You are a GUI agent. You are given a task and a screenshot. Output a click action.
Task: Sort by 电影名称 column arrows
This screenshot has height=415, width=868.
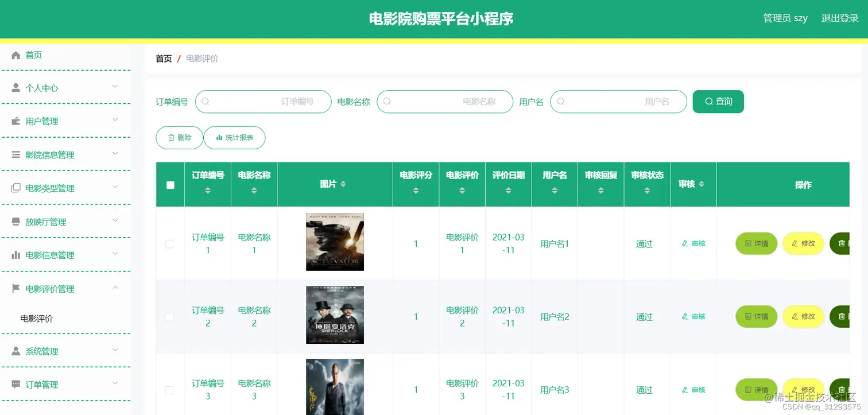coord(254,190)
